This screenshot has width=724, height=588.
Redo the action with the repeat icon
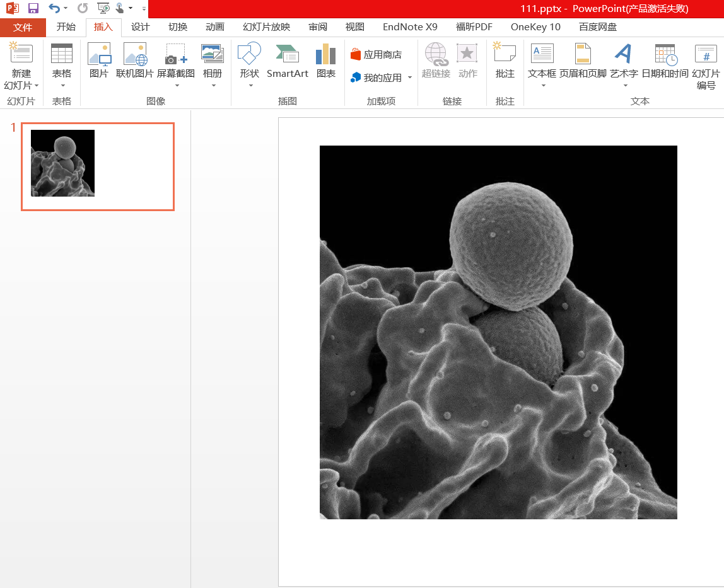point(83,8)
